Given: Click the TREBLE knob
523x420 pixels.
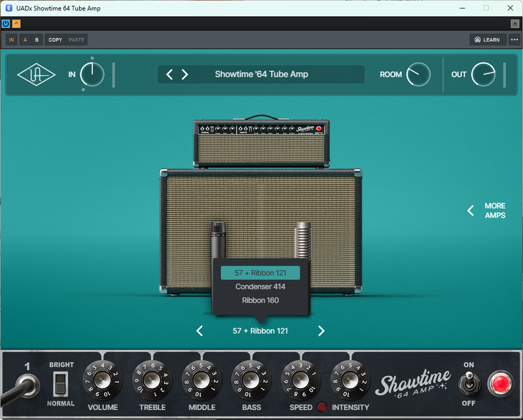Looking at the screenshot, I should [x=152, y=380].
